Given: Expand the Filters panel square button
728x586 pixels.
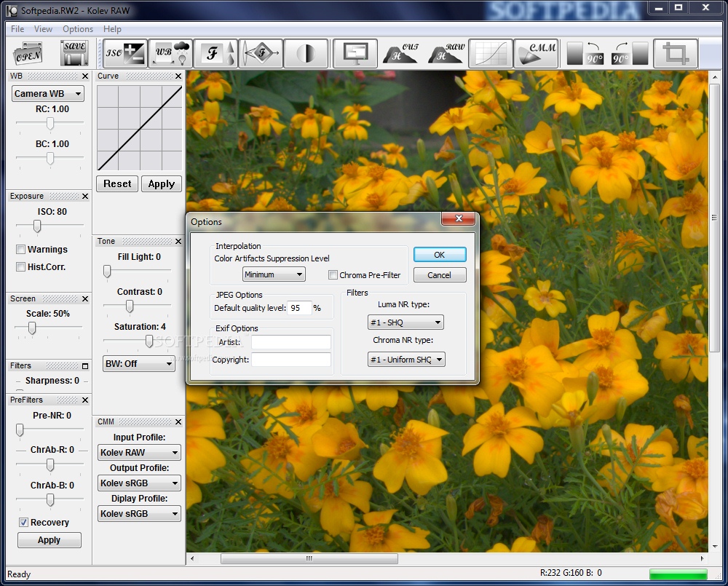Looking at the screenshot, I should click(x=85, y=366).
